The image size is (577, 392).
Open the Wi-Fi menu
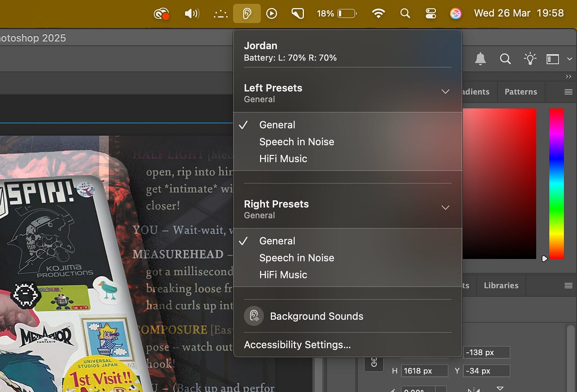tap(378, 14)
